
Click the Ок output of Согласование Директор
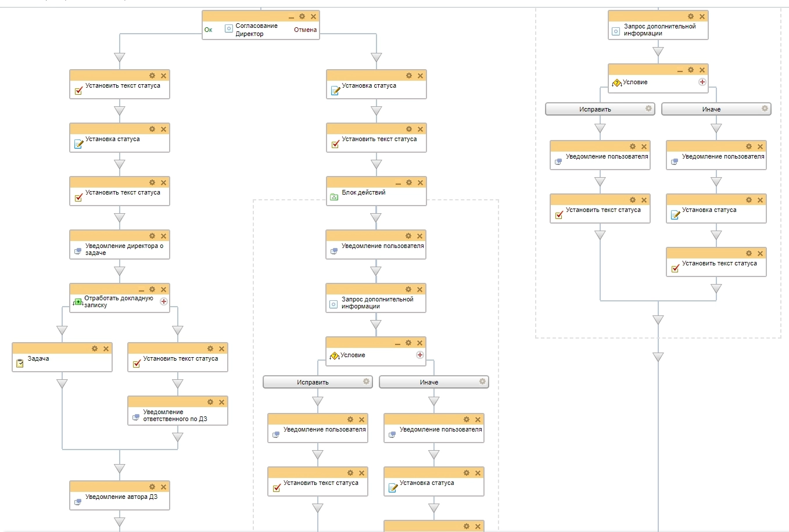(x=209, y=30)
